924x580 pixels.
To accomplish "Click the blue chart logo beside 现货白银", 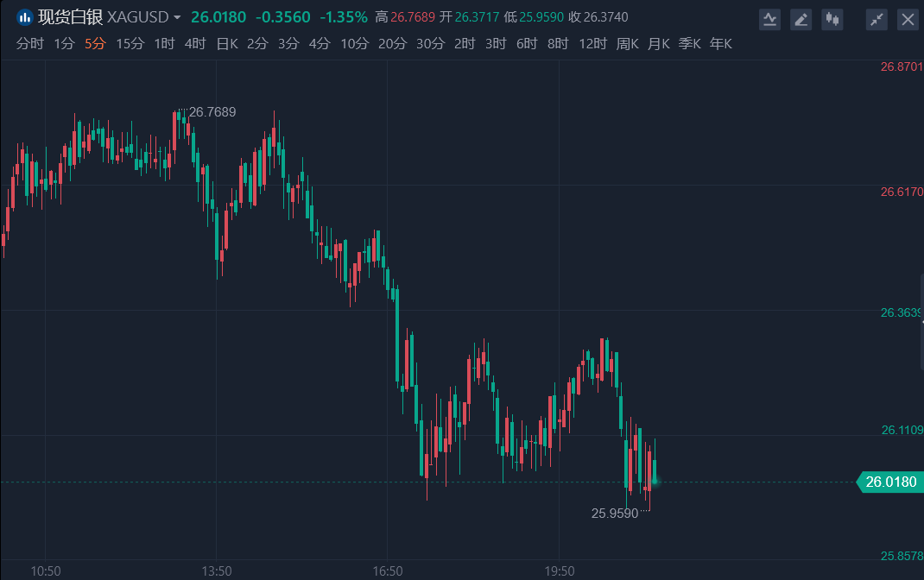I will [25, 17].
